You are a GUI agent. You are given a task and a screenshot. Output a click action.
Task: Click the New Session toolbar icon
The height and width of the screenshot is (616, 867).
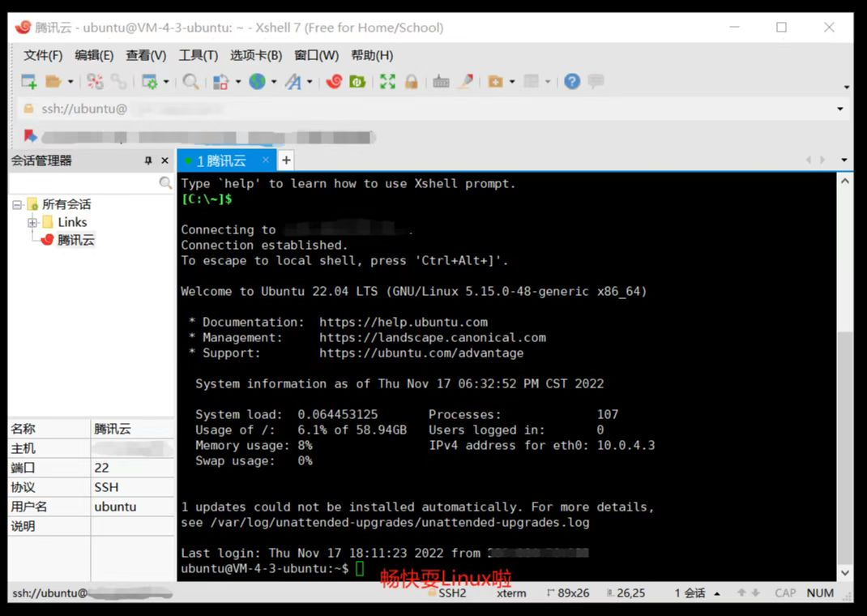pos(28,82)
